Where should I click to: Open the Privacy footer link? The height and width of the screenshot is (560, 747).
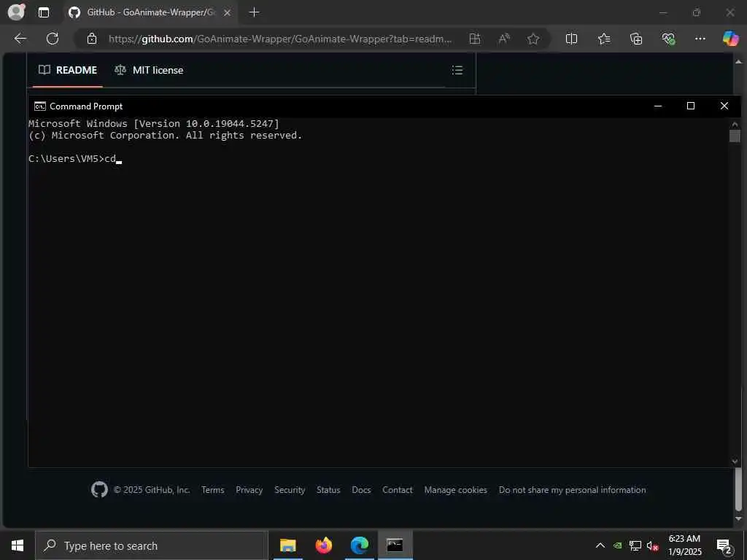click(x=249, y=490)
